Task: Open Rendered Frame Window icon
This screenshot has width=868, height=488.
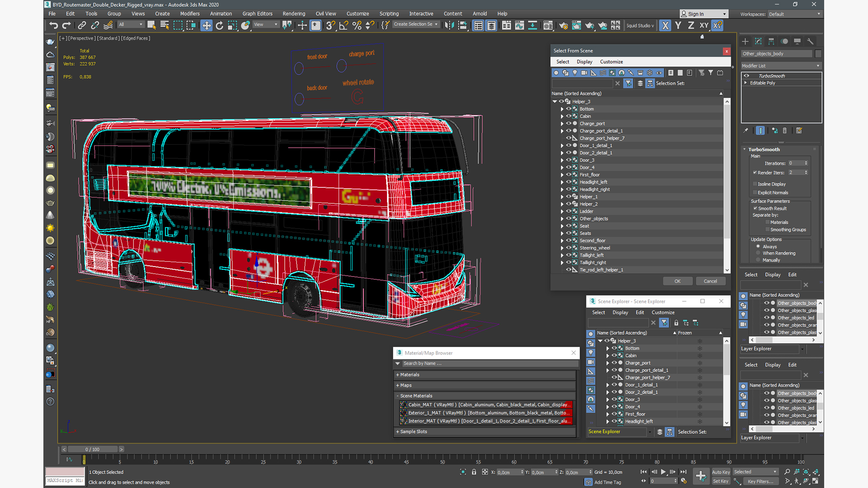Action: coord(576,26)
